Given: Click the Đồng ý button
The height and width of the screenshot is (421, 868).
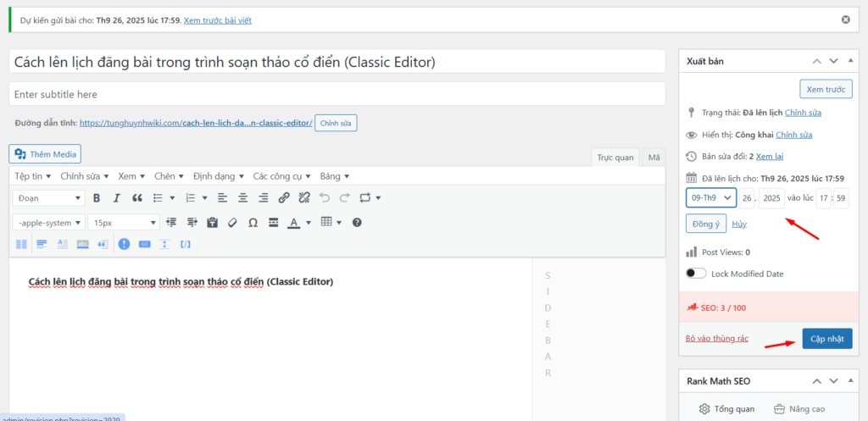Looking at the screenshot, I should (706, 224).
